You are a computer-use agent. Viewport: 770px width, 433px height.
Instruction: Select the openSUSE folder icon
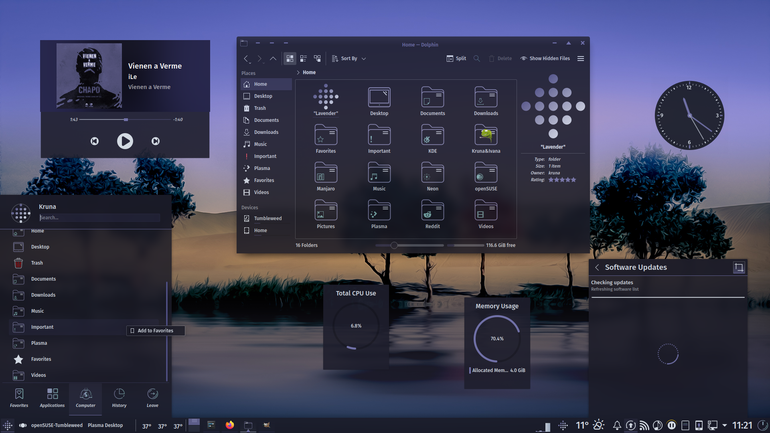click(x=486, y=176)
